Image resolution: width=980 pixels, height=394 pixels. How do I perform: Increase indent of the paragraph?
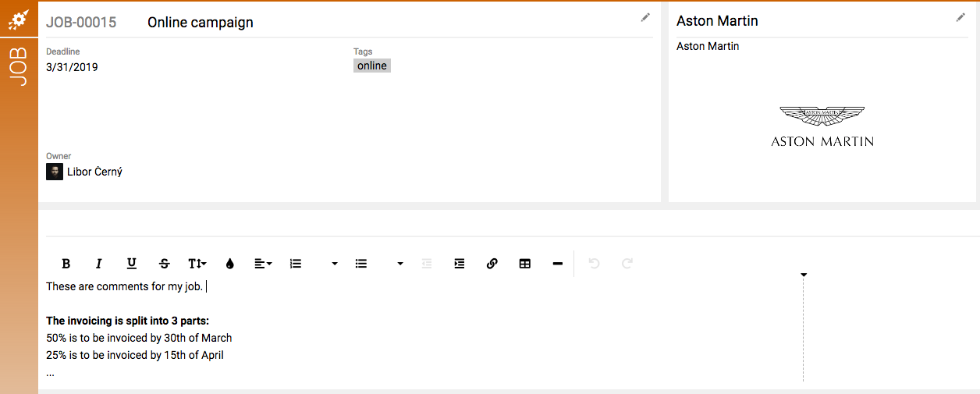[460, 264]
